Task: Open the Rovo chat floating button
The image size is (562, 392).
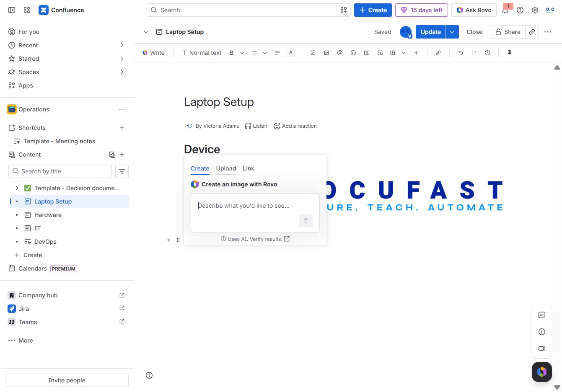Action: [542, 372]
